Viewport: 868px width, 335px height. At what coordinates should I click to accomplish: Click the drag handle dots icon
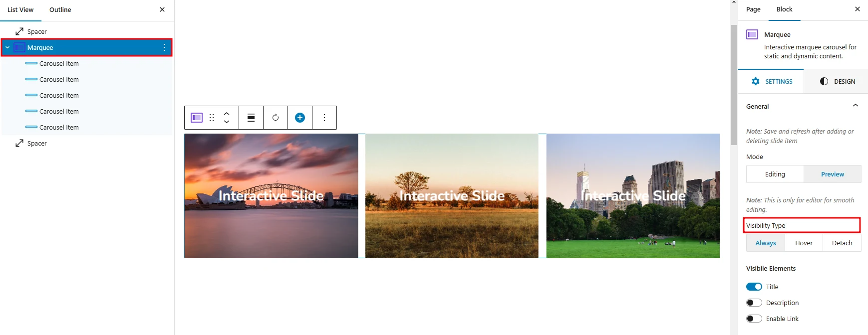[x=212, y=118]
